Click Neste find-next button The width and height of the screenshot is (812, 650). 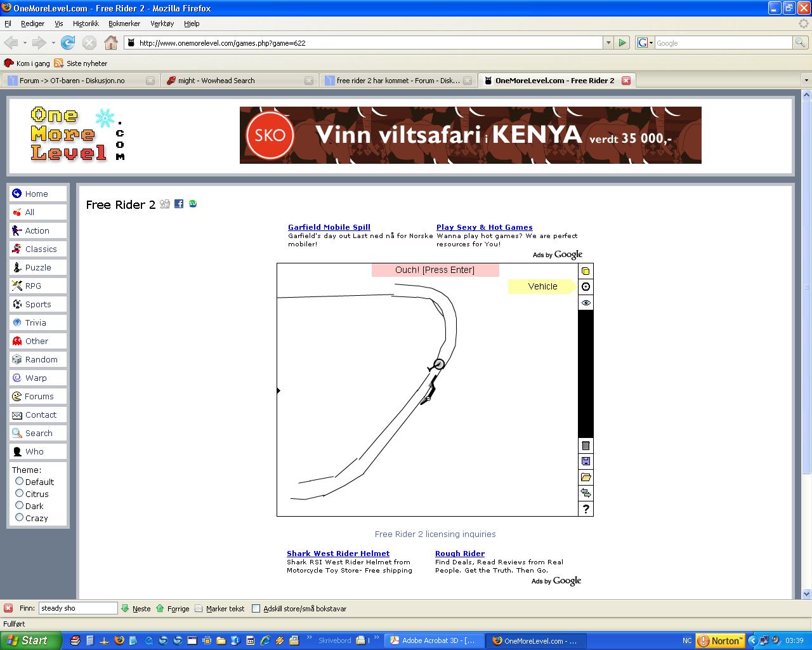(136, 608)
